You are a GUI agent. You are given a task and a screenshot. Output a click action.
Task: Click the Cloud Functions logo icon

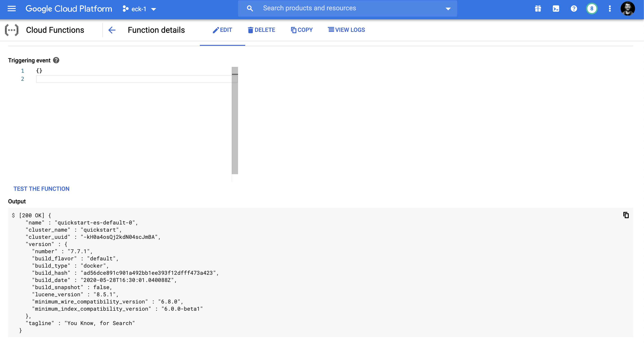point(12,30)
